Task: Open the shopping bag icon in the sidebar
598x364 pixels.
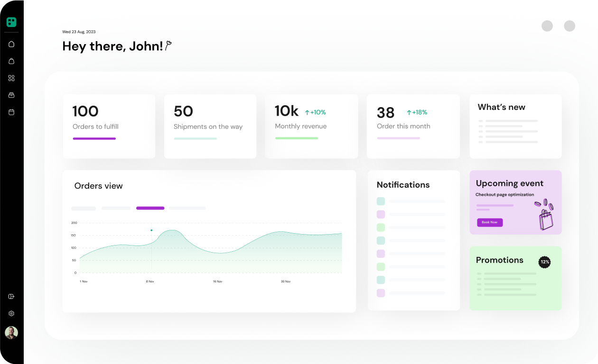Action: click(11, 61)
